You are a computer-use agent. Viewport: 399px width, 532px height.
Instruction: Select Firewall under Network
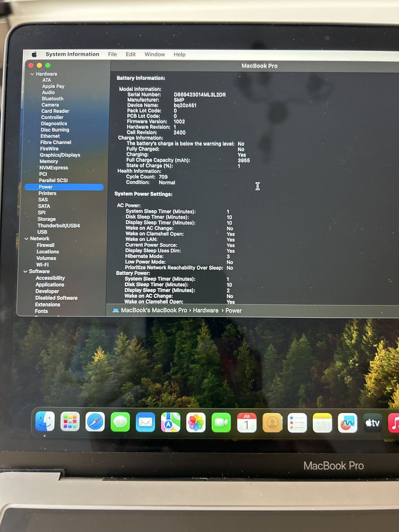point(45,245)
